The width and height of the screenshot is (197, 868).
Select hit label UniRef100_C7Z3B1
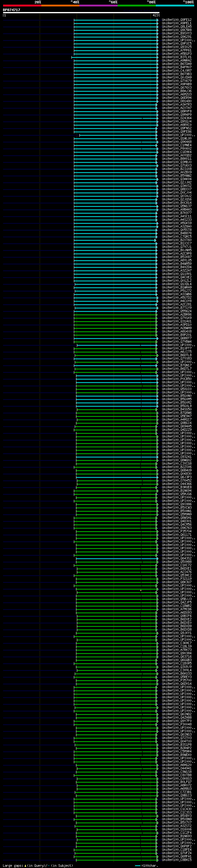coord(177,792)
